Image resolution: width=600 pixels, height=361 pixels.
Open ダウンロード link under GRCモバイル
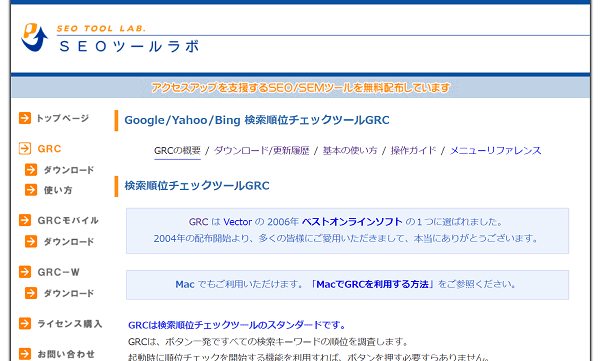[x=68, y=242]
